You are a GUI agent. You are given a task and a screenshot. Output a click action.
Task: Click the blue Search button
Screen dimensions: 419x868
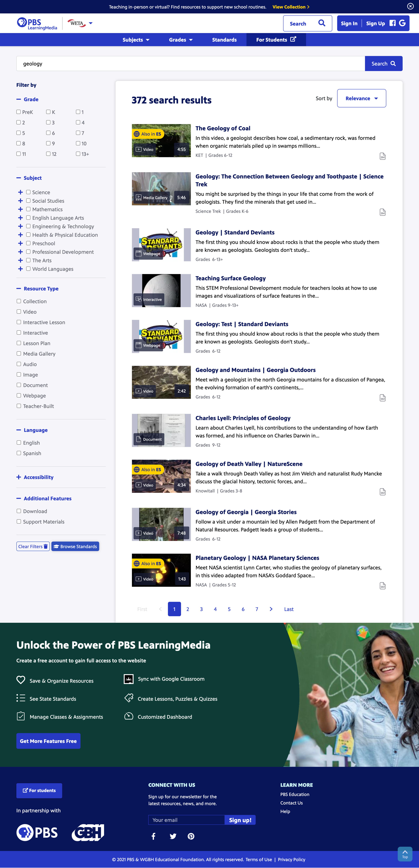click(384, 64)
